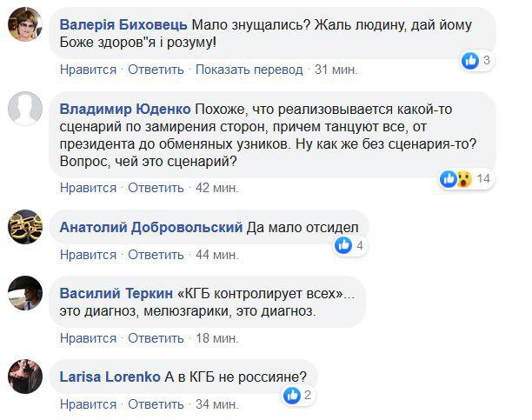
Task: Click the "18 мин." timestamp
Action: pos(216,338)
